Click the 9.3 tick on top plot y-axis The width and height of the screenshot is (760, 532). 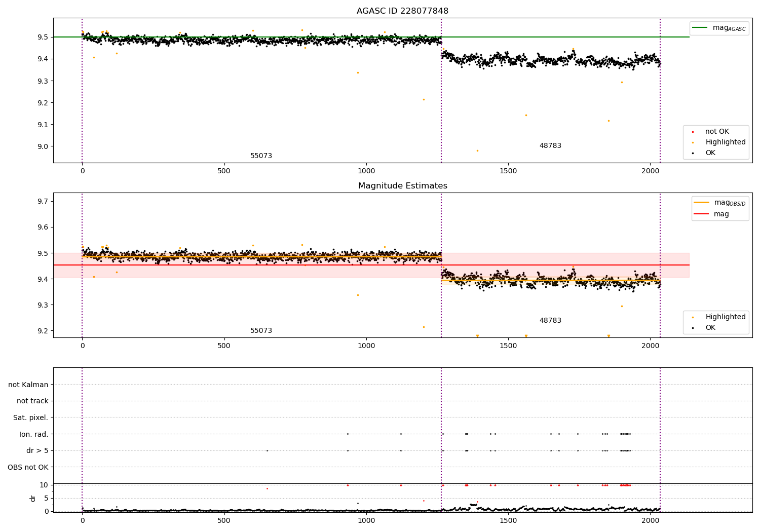coord(43,81)
